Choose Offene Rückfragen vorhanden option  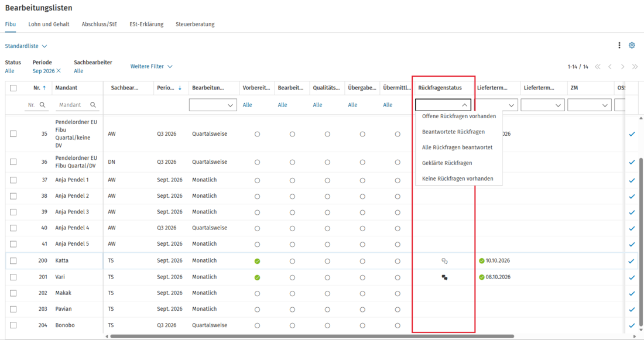tap(459, 116)
